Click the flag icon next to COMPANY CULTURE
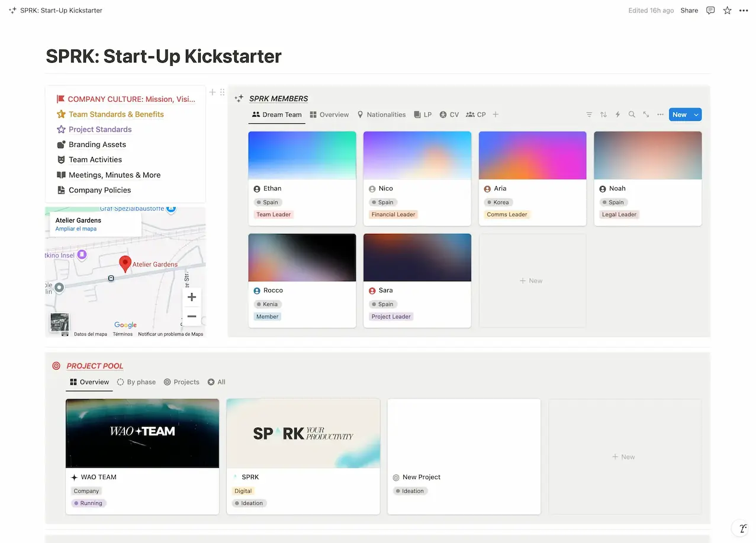The height and width of the screenshot is (543, 756). pyautogui.click(x=59, y=99)
